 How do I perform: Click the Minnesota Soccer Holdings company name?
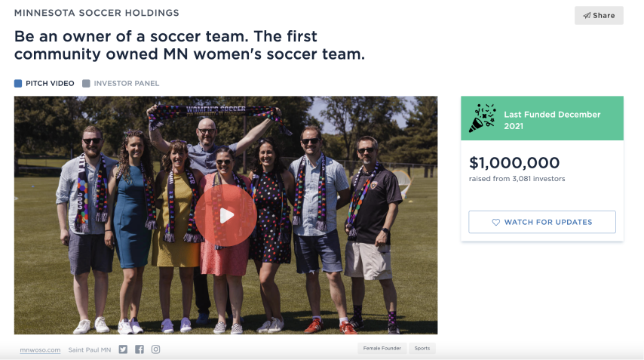coord(97,13)
